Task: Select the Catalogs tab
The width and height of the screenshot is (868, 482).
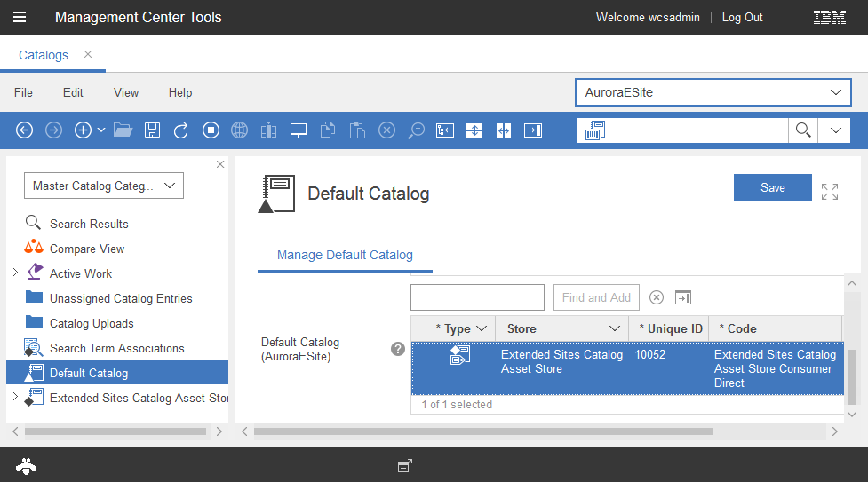Action: pos(44,55)
